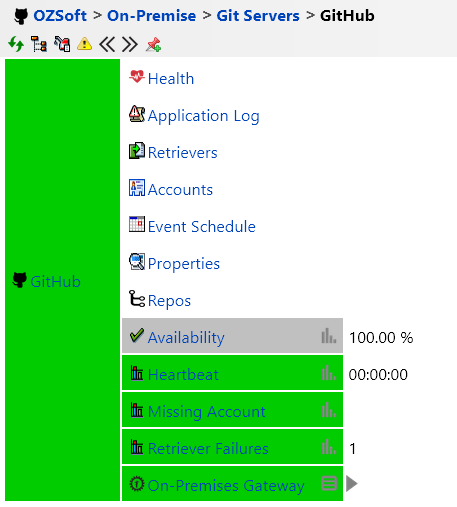Click the red heart Health icon
This screenshot has height=507, width=457.
137,77
